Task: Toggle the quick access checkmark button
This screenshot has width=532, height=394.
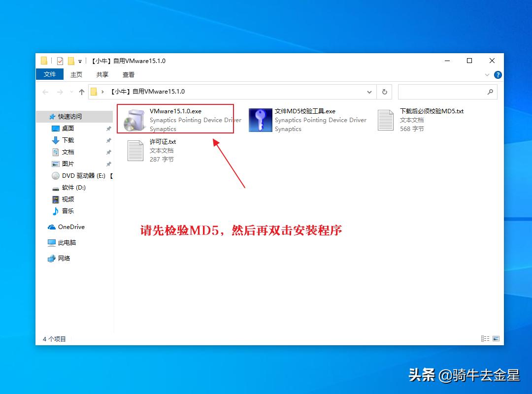Action: 60,60
